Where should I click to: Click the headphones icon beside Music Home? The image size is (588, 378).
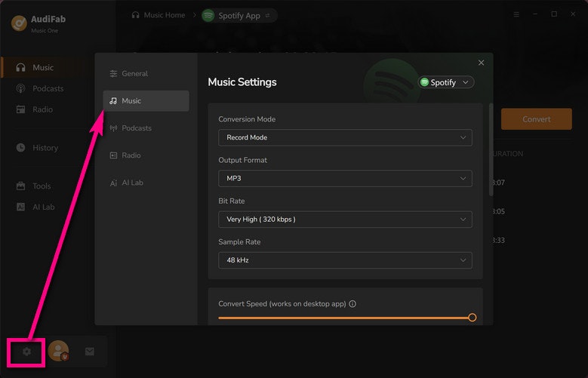pos(135,15)
